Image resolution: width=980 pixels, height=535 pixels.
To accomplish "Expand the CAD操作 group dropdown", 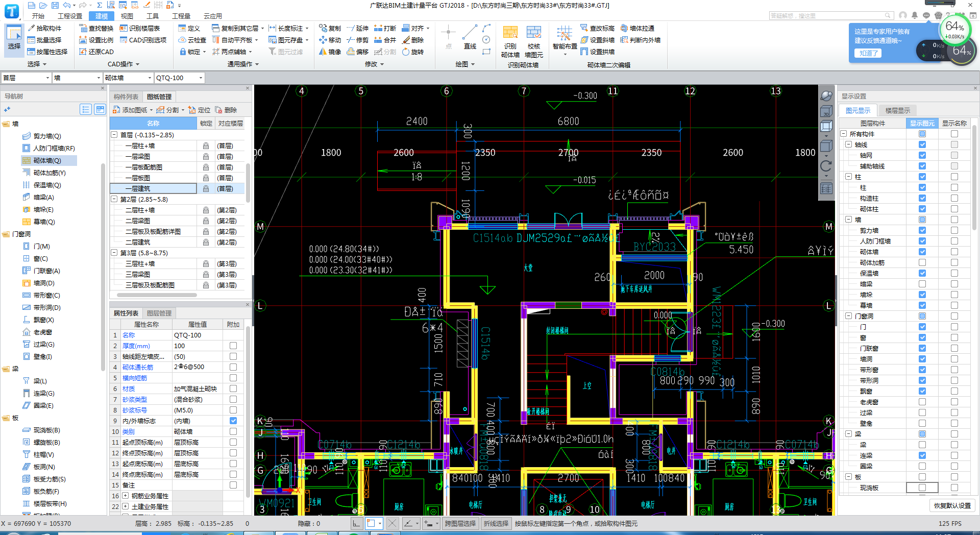I will (124, 64).
